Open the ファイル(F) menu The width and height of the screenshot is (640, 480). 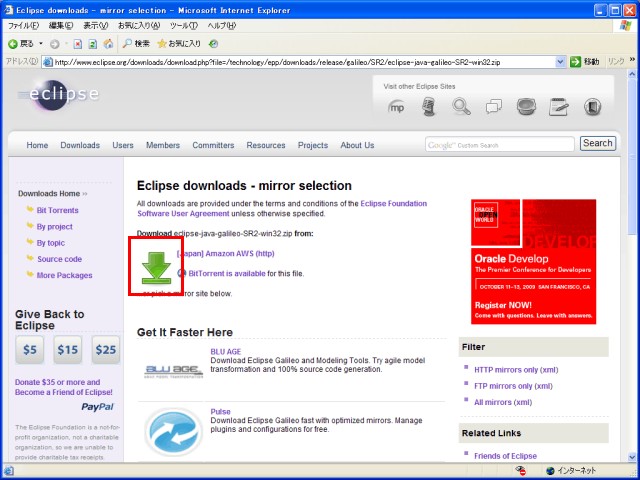(23, 26)
